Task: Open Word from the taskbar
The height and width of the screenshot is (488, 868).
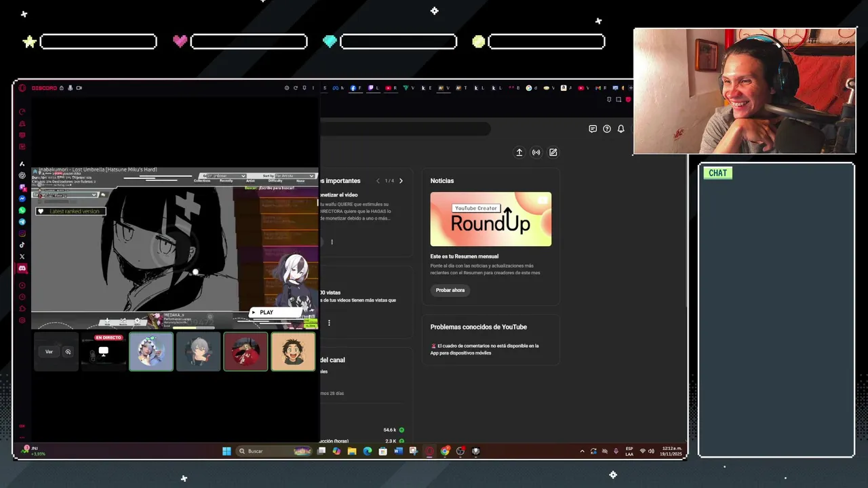Action: pyautogui.click(x=398, y=451)
